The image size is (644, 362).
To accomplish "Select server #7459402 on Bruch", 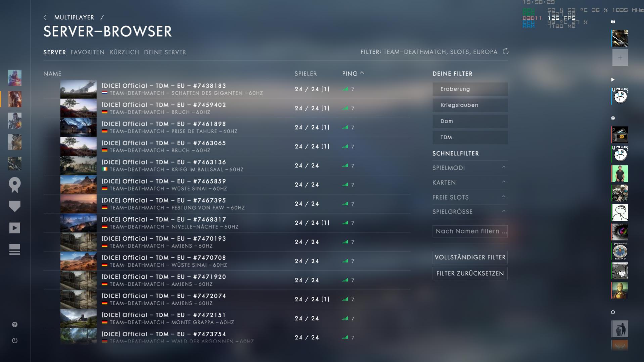I will tap(227, 108).
